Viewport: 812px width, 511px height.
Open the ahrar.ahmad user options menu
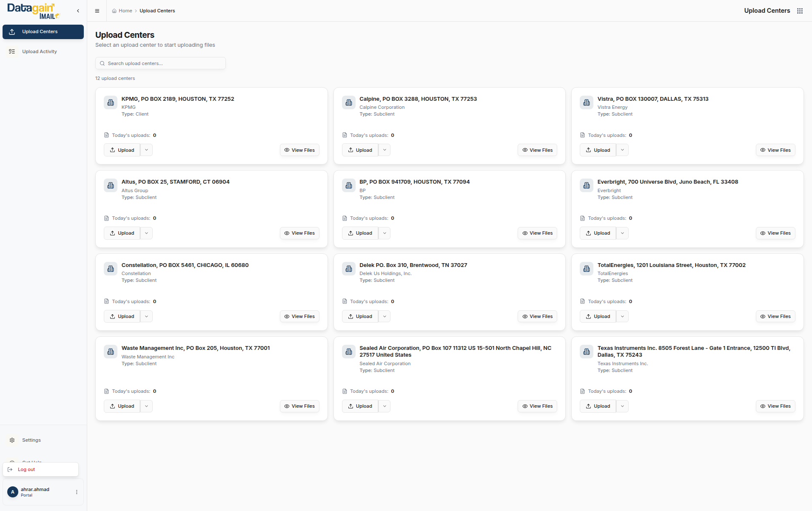(77, 492)
